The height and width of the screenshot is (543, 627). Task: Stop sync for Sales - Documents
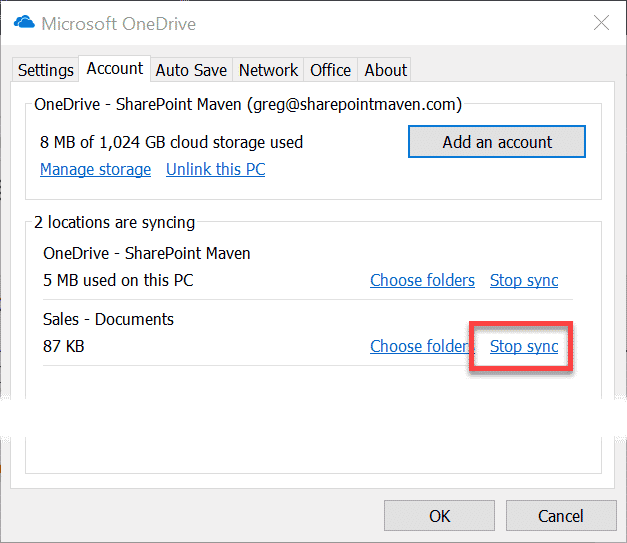[524, 346]
